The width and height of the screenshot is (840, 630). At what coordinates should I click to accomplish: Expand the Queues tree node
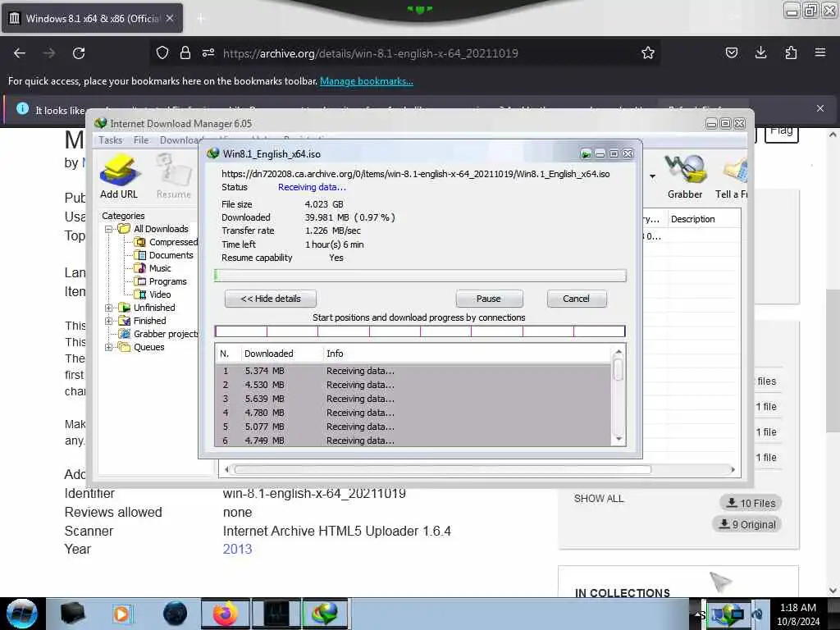point(109,347)
